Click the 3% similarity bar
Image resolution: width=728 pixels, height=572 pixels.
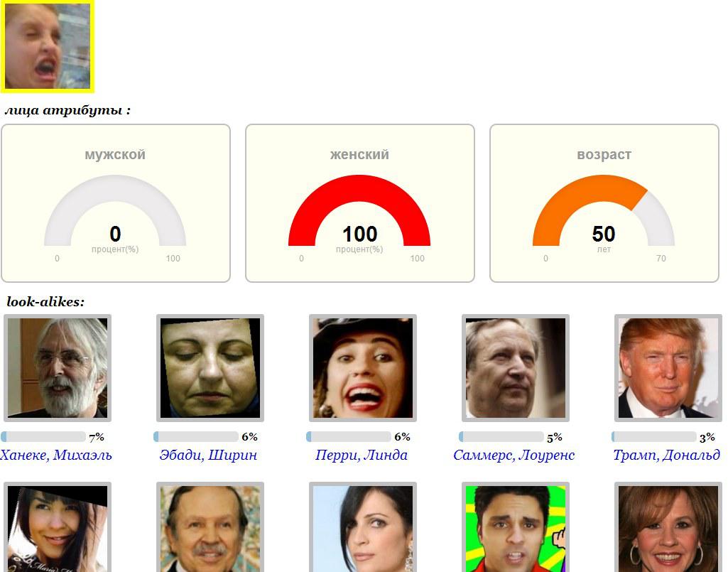(654, 437)
